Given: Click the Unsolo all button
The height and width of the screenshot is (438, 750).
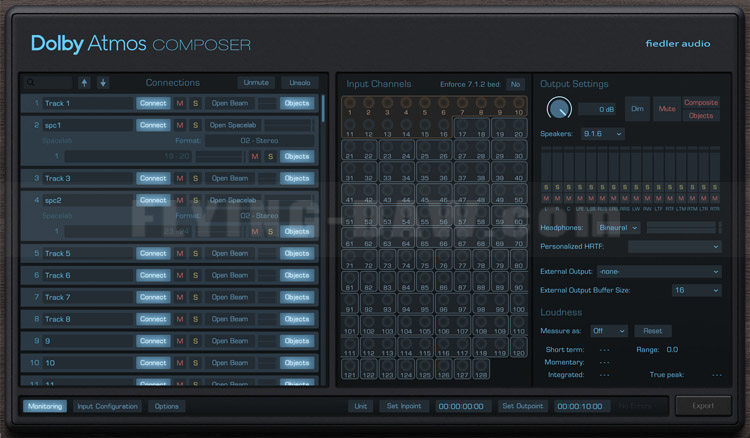Looking at the screenshot, I should point(299,83).
